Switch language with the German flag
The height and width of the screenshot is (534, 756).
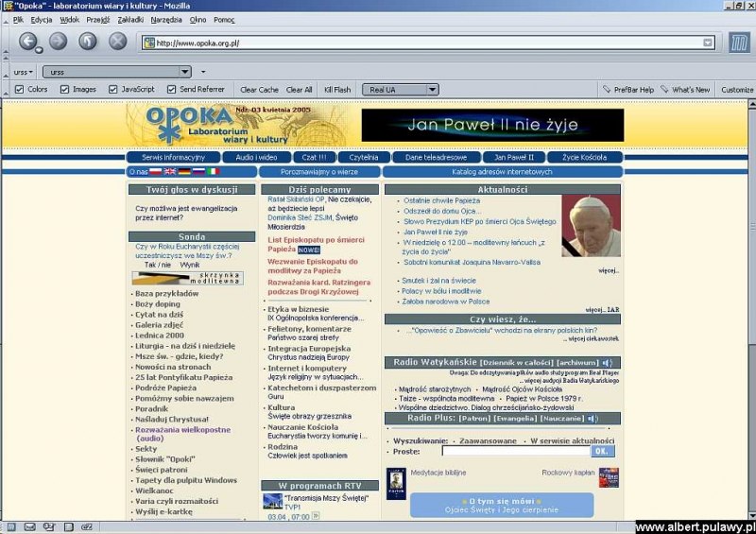coord(184,171)
